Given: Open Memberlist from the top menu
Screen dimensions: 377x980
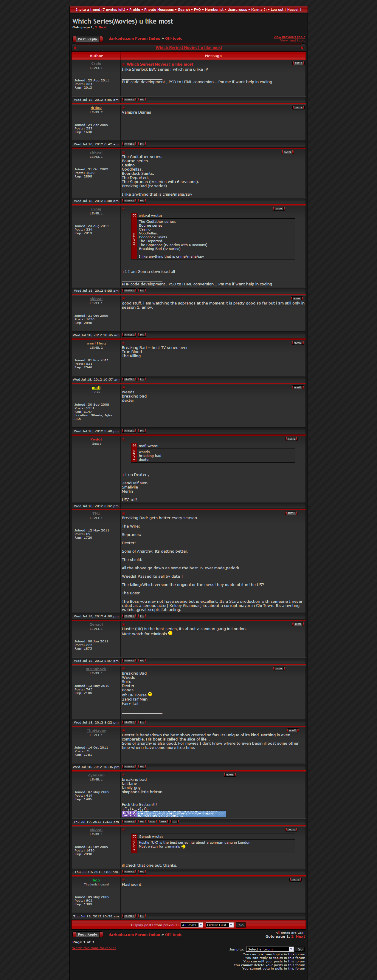Looking at the screenshot, I should point(214,10).
